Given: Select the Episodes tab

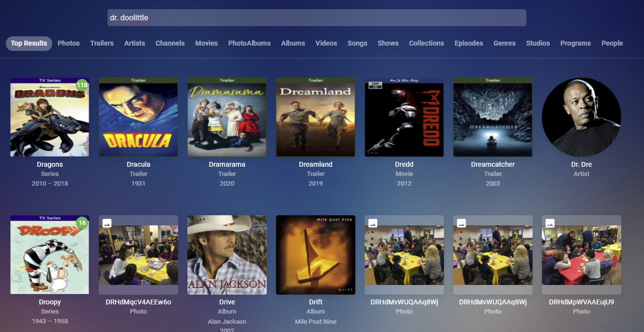Looking at the screenshot, I should tap(469, 43).
